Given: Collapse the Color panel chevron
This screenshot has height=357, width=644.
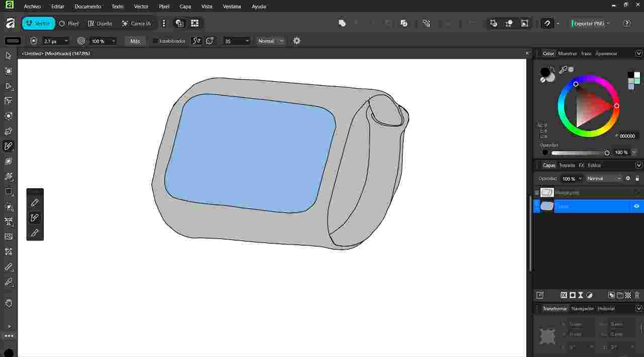Looking at the screenshot, I should [x=639, y=53].
